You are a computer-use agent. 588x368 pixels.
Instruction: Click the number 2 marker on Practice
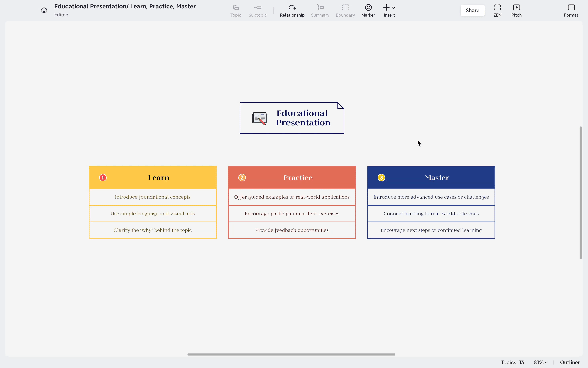[x=242, y=178]
